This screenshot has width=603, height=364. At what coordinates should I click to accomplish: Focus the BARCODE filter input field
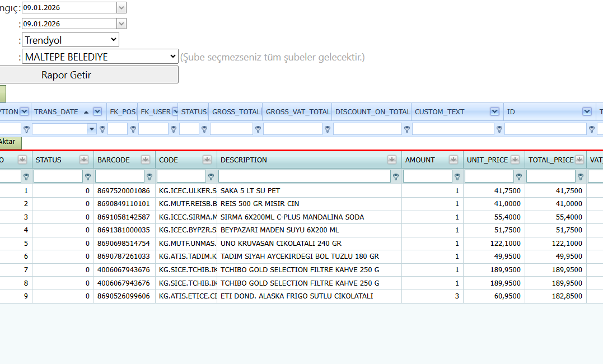120,176
